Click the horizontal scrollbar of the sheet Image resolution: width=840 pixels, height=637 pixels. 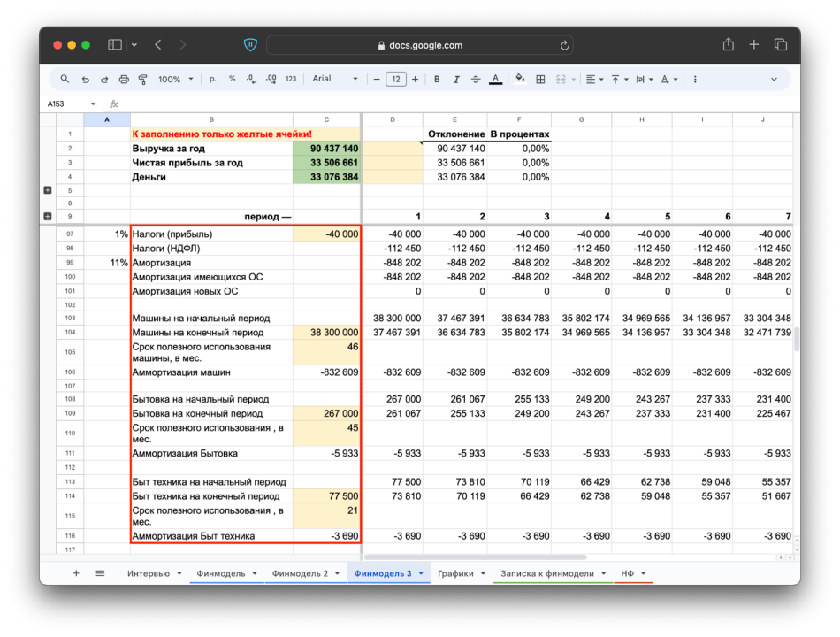pos(475,557)
